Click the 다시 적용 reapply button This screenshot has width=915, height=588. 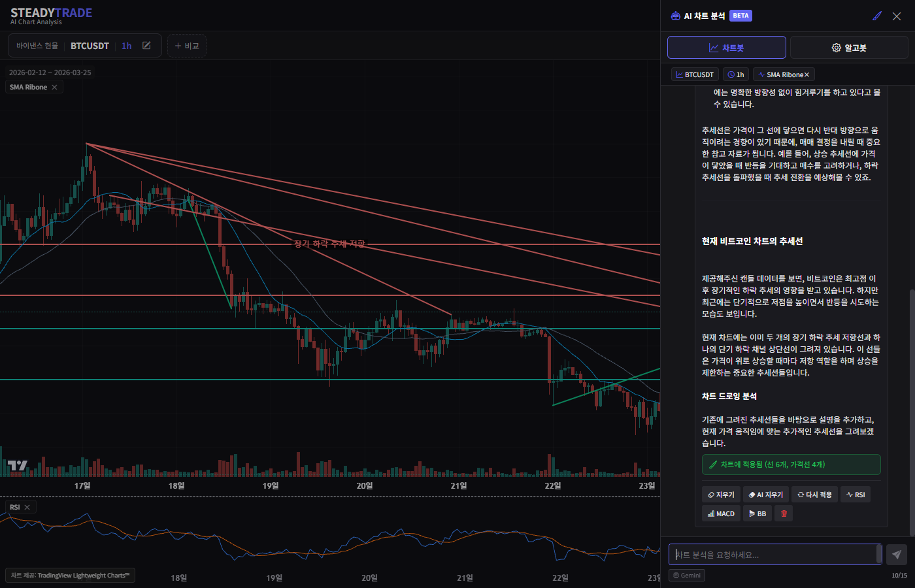pyautogui.click(x=814, y=495)
